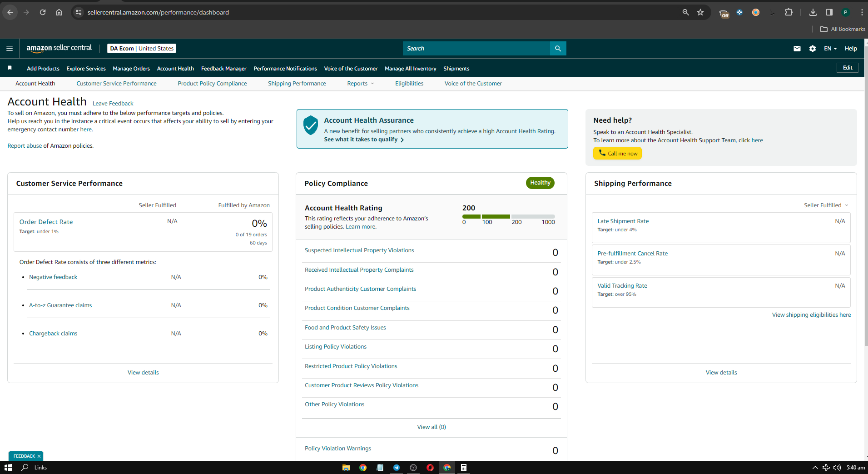Open Telegram from the taskbar
868x474 pixels.
click(x=397, y=468)
